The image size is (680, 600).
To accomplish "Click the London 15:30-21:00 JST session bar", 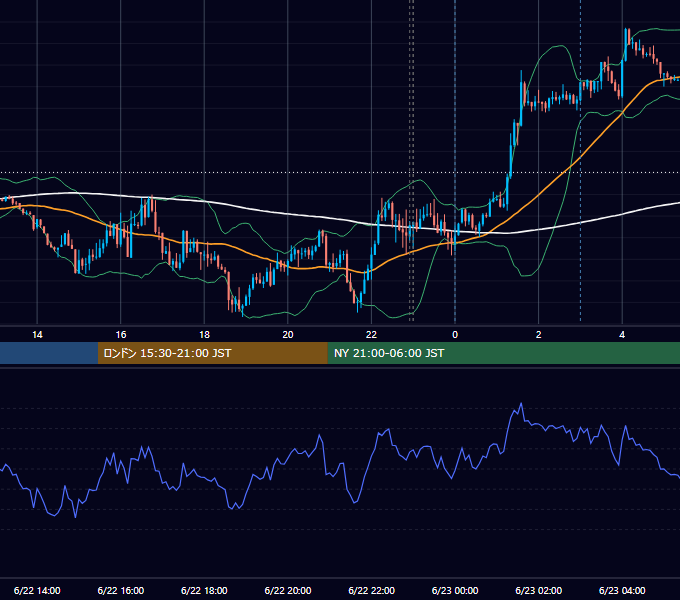I will (212, 353).
